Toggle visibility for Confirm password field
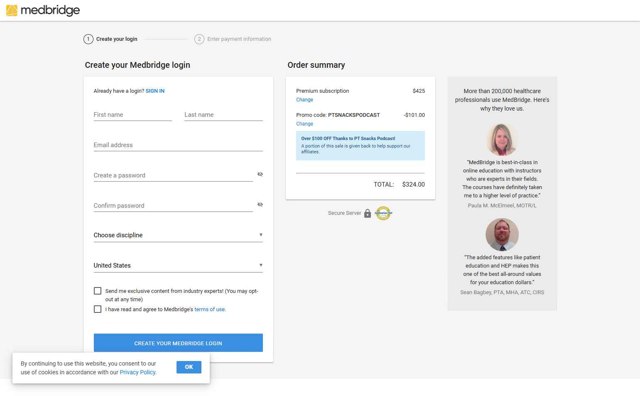Screen dimensions: 640x396 pyautogui.click(x=260, y=205)
